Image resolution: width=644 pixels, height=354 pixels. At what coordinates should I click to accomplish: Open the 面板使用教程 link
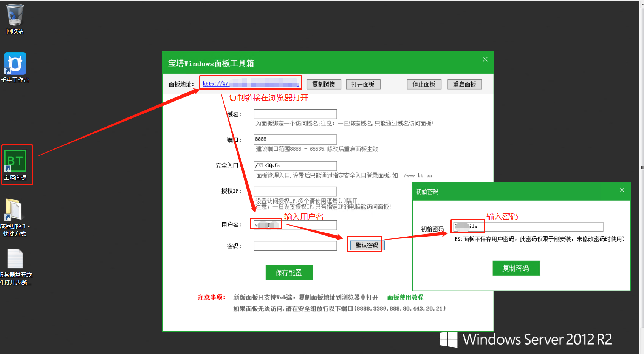click(405, 297)
